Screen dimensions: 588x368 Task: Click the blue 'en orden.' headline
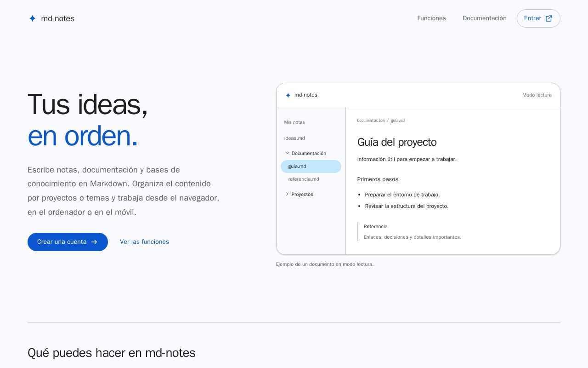[83, 137]
